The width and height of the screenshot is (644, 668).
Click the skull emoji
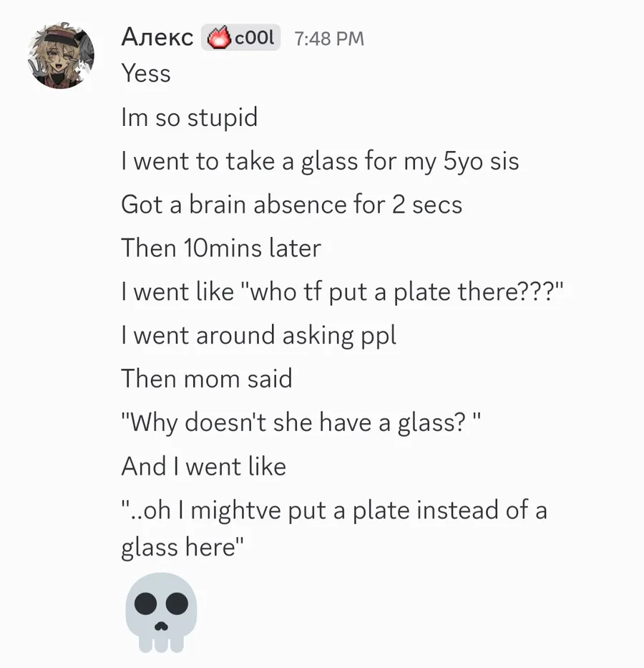point(161,612)
